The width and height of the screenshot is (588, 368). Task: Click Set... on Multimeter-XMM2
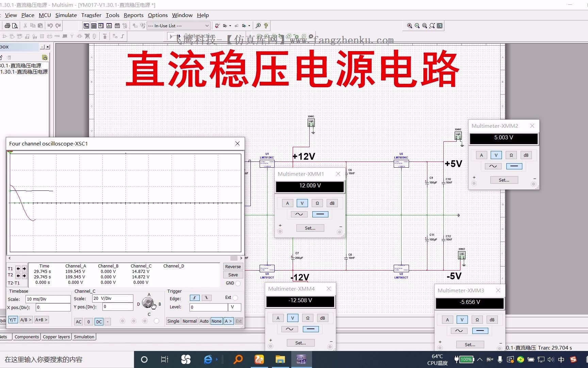504,180
